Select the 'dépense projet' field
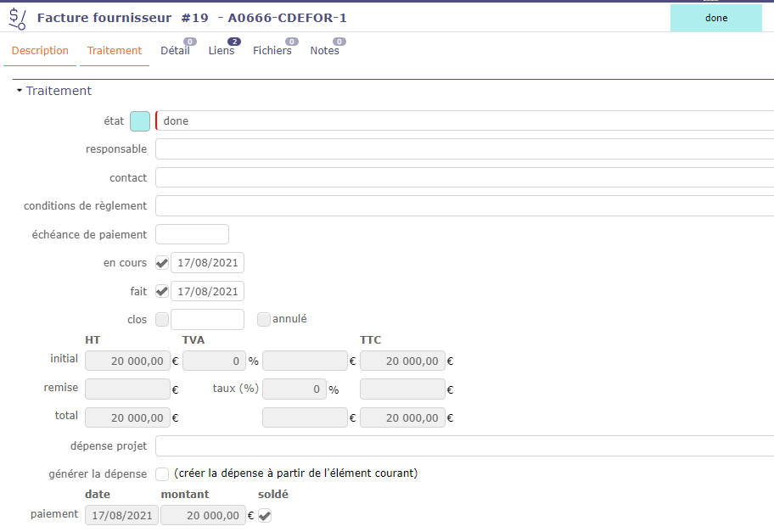 (x=464, y=446)
